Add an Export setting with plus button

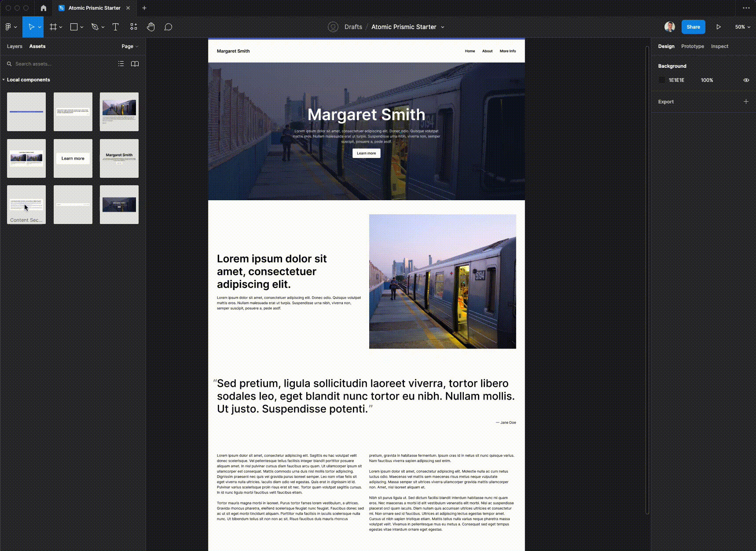tap(746, 101)
